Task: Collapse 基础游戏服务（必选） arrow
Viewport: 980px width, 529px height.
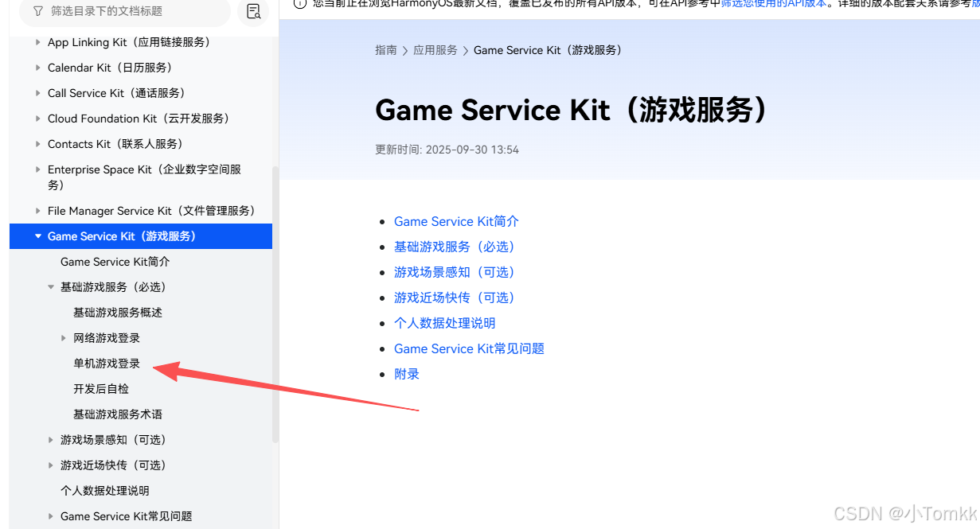Action: pos(51,287)
